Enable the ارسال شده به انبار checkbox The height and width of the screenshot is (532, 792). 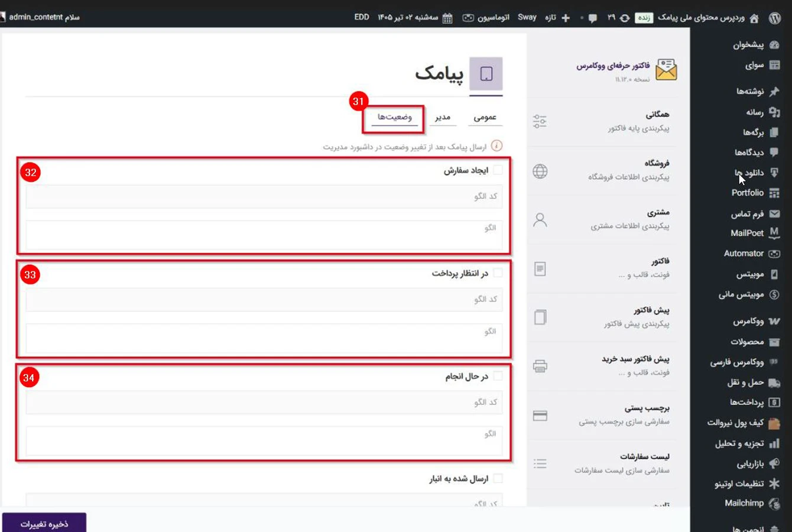tap(498, 478)
